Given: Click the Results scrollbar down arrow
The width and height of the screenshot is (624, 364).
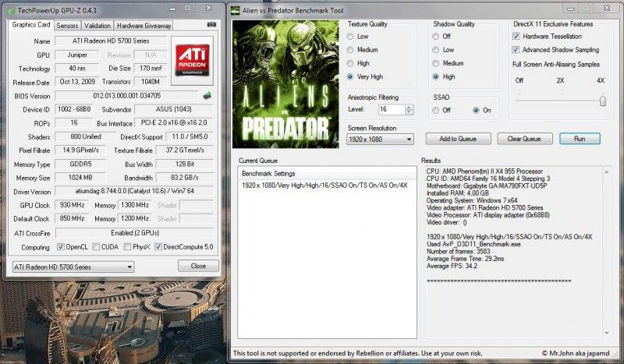Looking at the screenshot, I should (x=607, y=333).
